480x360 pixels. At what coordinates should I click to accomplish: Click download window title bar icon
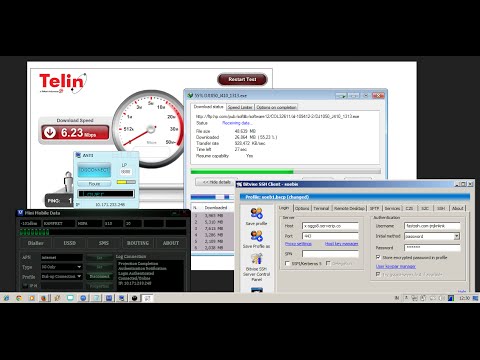[190, 95]
